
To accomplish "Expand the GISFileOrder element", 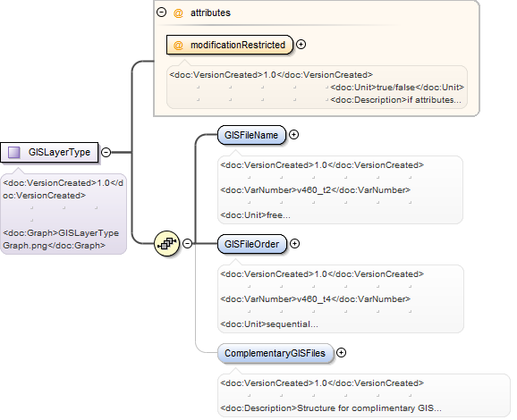I will click(x=294, y=243).
